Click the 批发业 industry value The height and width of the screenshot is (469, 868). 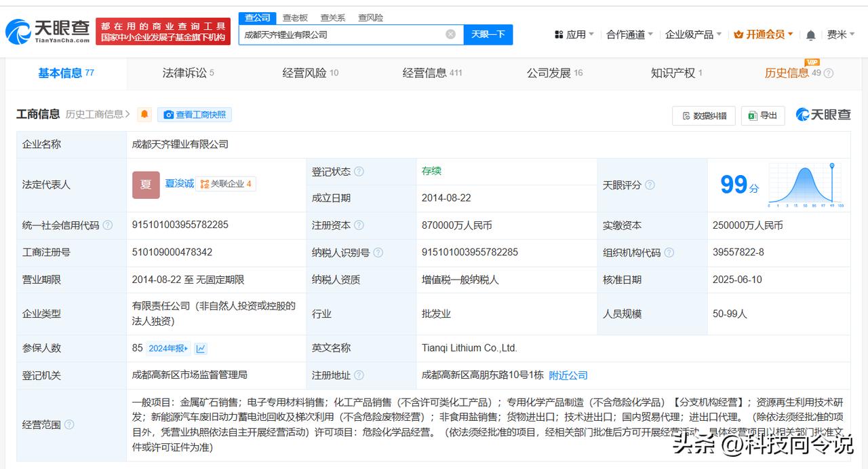click(436, 314)
